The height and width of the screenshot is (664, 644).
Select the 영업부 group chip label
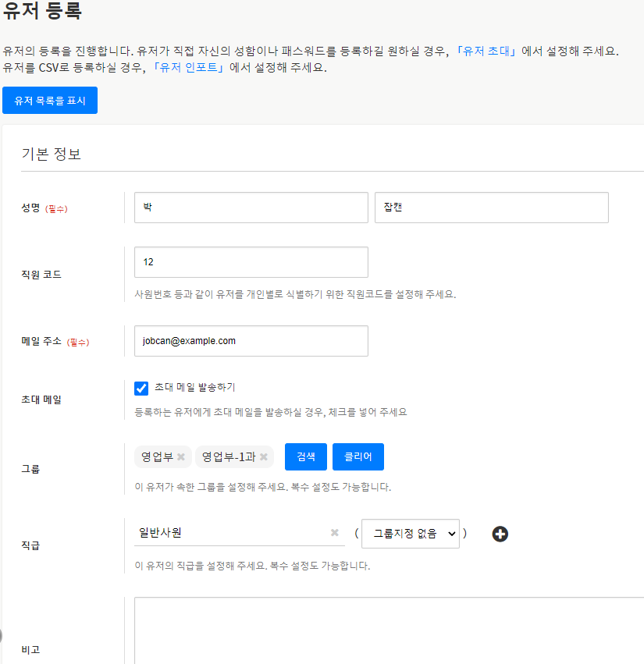pyautogui.click(x=156, y=457)
